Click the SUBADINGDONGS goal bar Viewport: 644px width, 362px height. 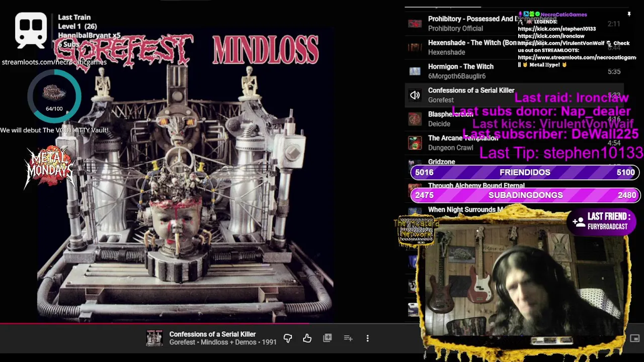pos(525,195)
